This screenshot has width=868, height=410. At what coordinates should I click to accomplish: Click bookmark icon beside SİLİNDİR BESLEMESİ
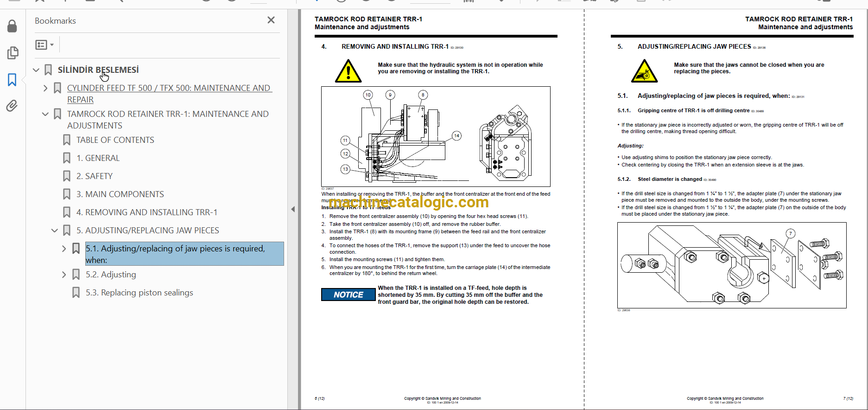point(48,70)
